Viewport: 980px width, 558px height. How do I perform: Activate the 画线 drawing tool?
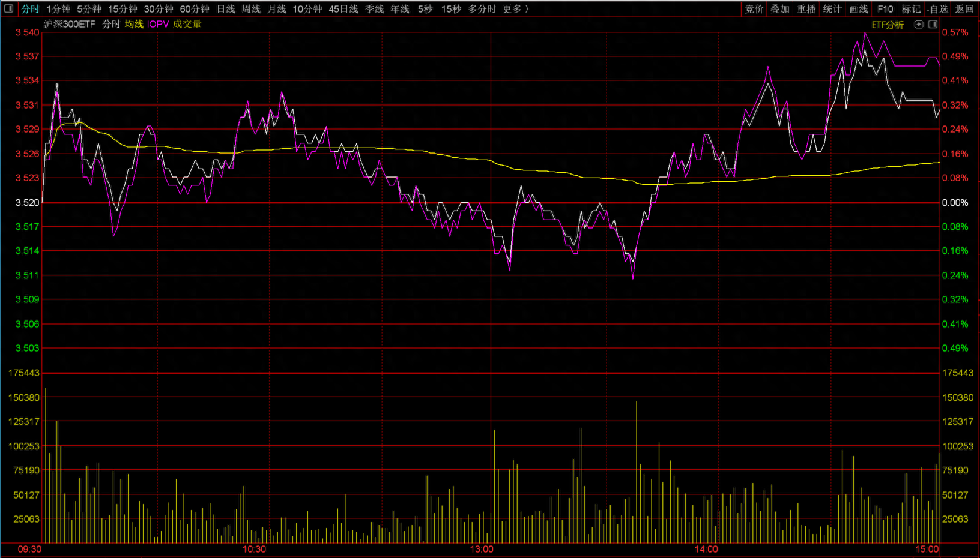pyautogui.click(x=859, y=9)
